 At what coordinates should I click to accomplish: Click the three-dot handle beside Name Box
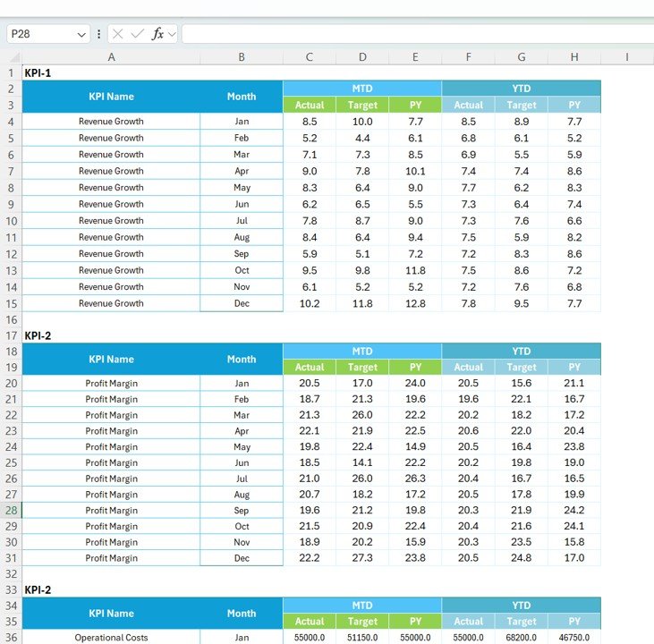tap(98, 34)
